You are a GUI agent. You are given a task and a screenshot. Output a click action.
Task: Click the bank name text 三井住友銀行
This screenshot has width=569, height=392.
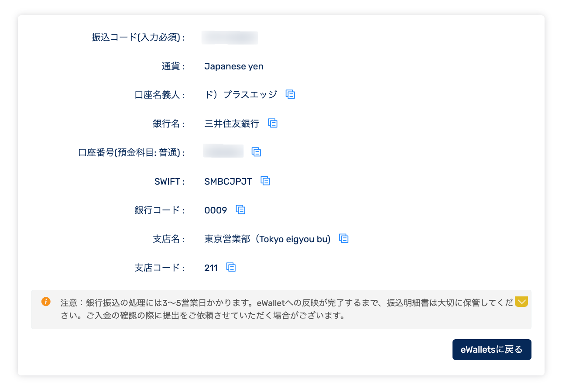click(232, 124)
